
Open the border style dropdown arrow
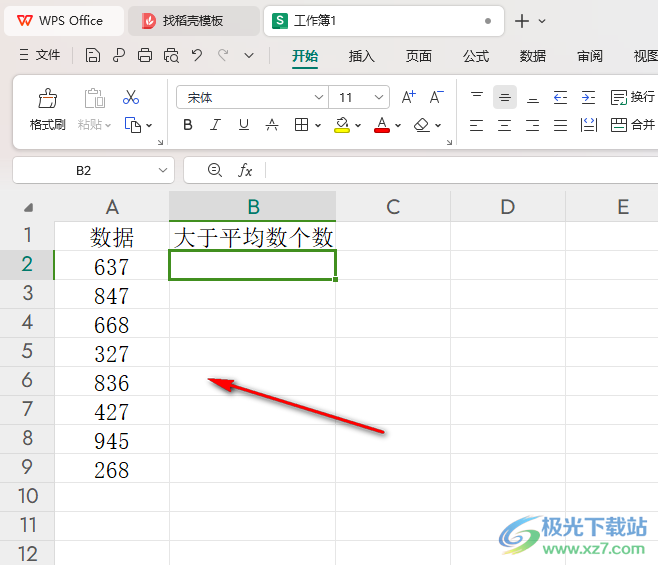click(318, 125)
